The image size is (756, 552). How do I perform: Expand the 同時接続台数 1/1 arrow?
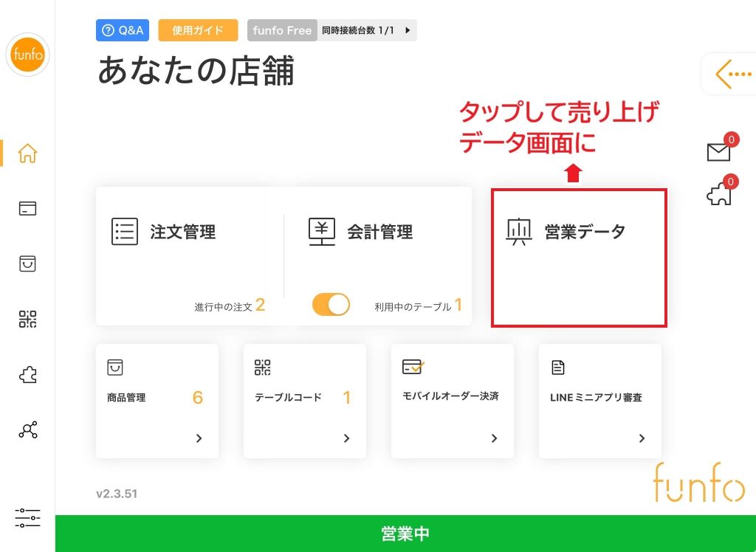point(408,30)
